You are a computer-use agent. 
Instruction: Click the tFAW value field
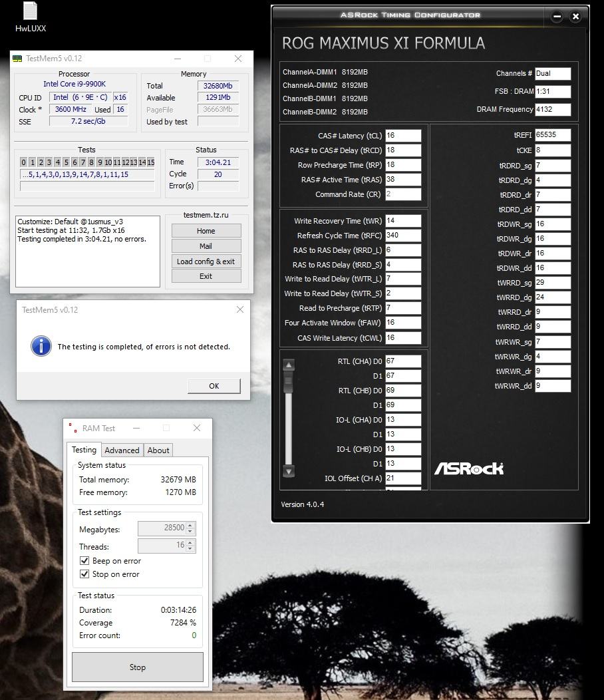click(x=403, y=322)
